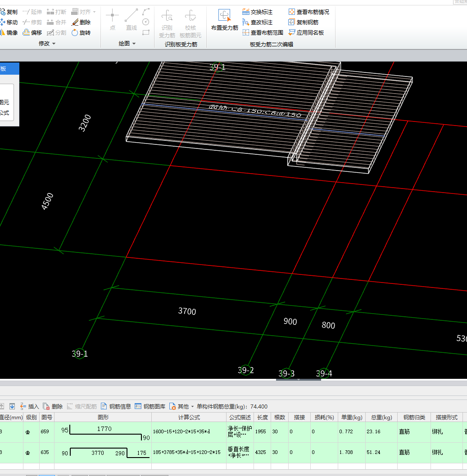Click the 分割 (Split) tool
This screenshot has height=476, width=467.
(x=56, y=32)
